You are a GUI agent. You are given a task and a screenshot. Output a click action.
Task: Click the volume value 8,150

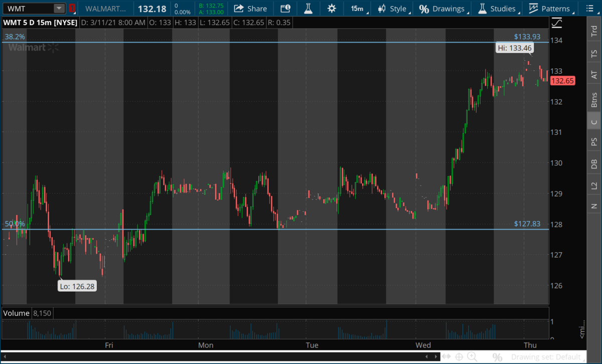43,313
